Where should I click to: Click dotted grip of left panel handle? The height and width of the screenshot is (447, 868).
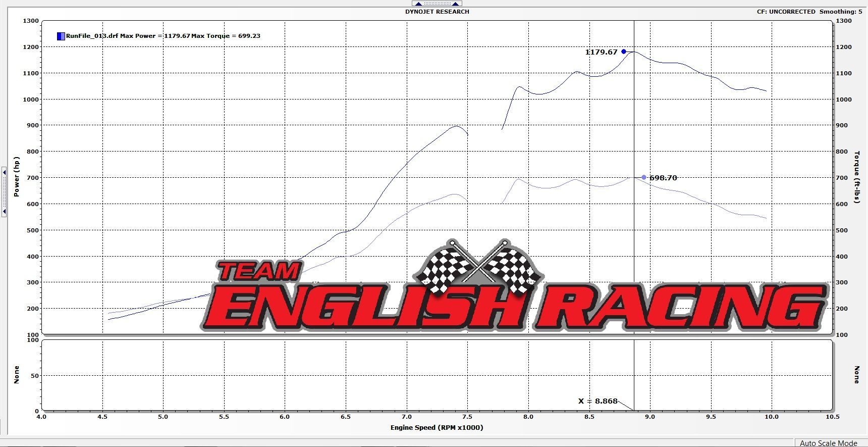point(4,192)
